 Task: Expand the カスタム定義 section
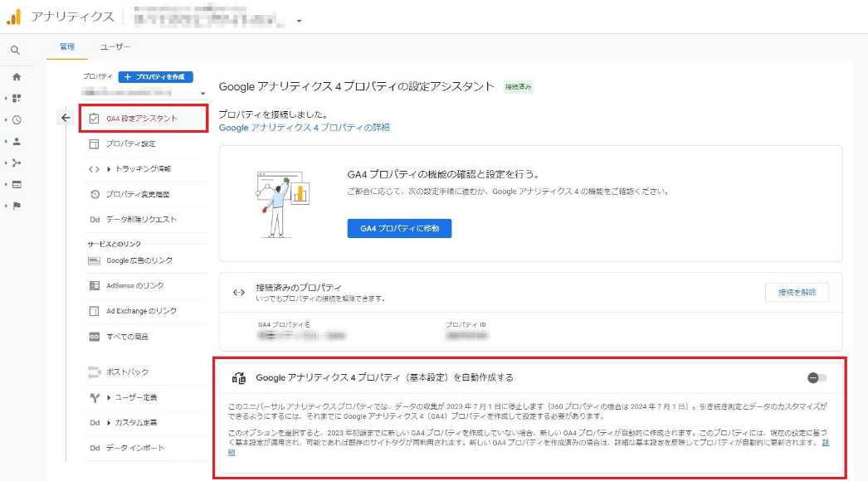[x=109, y=423]
